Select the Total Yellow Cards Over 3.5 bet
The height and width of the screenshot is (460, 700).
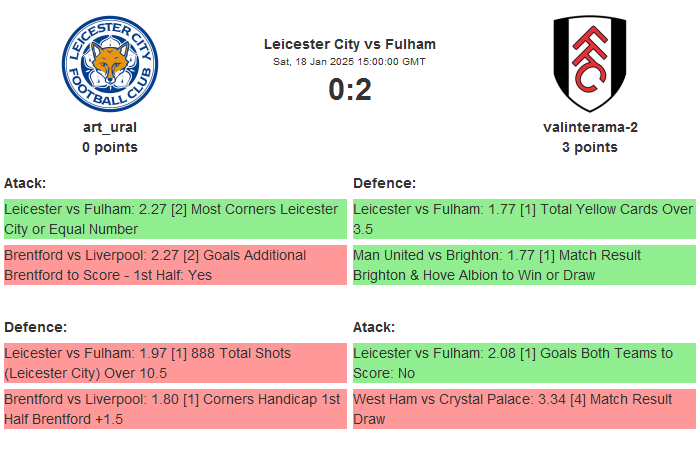524,219
